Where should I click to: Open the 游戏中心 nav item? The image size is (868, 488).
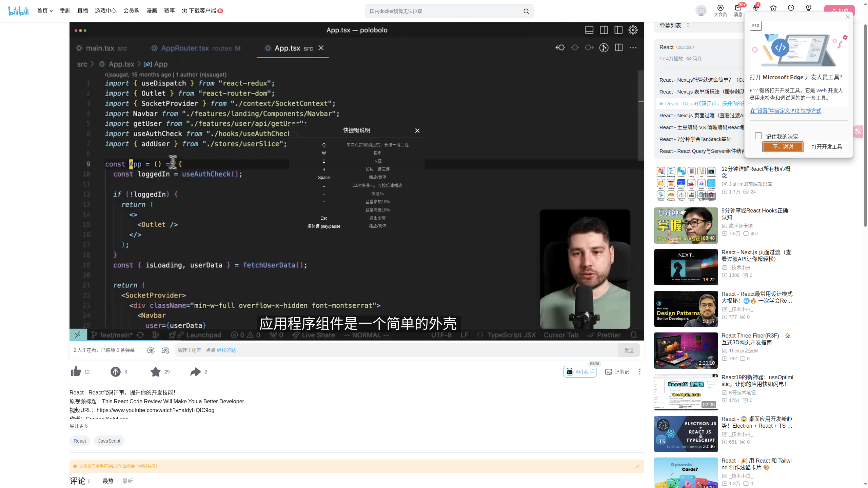click(106, 11)
